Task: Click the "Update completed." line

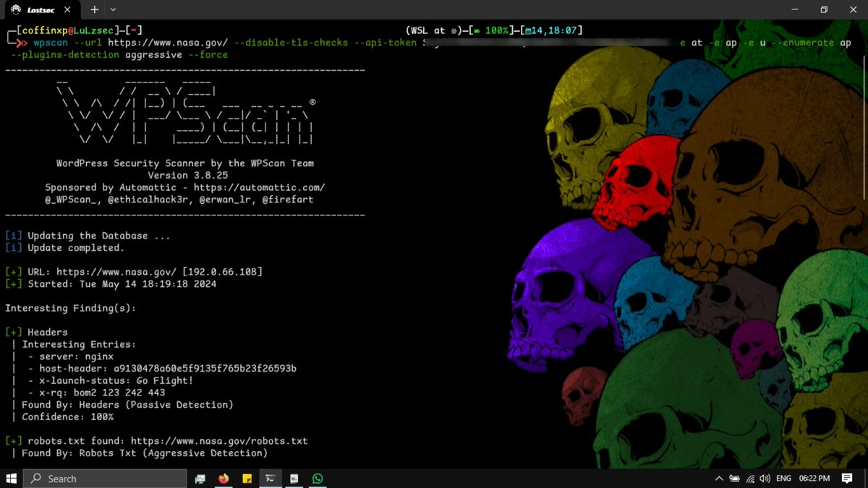Action: (65, 247)
